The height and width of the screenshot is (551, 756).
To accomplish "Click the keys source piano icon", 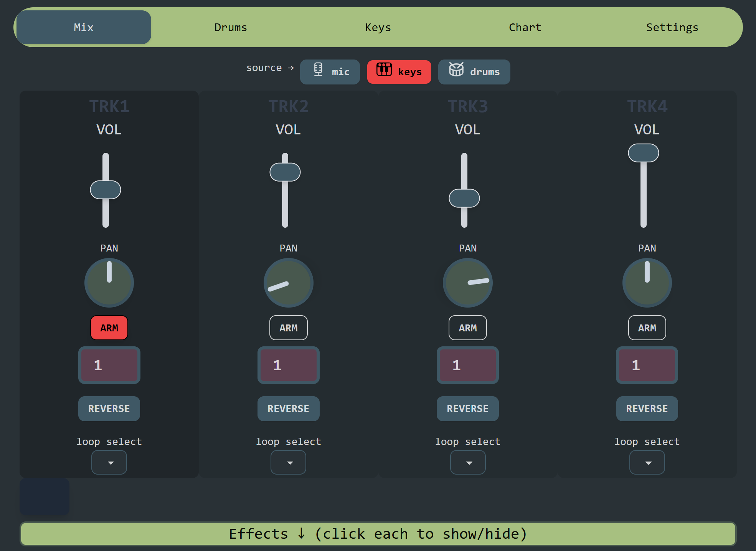I will (384, 69).
